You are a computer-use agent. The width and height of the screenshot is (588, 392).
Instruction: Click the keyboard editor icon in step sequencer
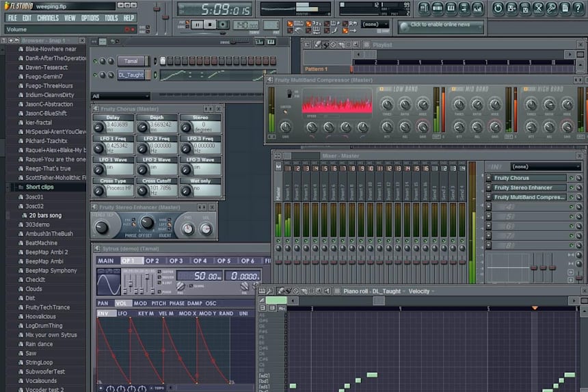click(x=271, y=42)
